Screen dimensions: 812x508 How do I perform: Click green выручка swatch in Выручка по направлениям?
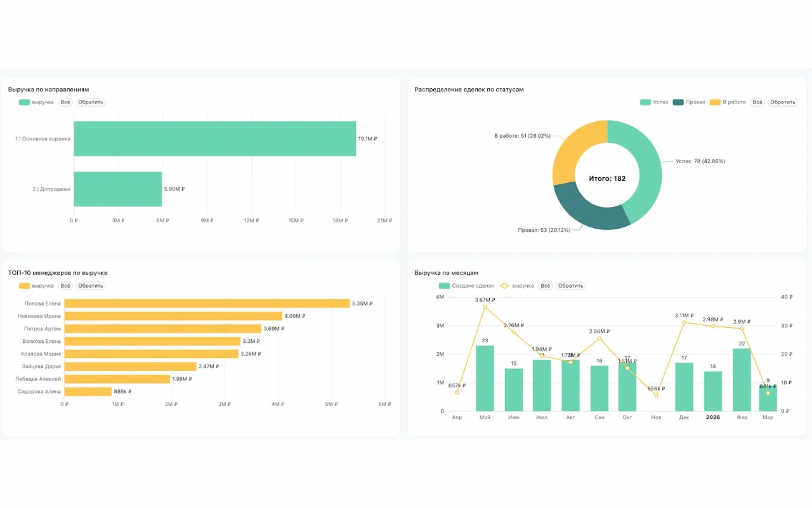(25, 102)
